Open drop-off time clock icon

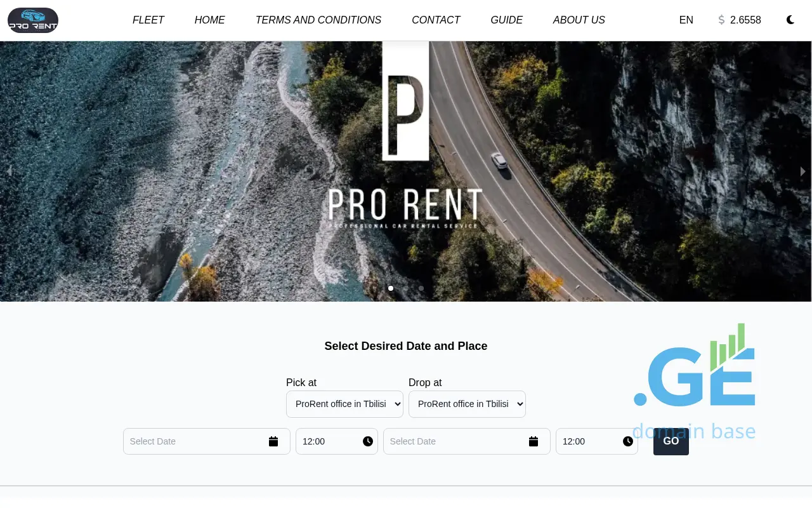[628, 441]
